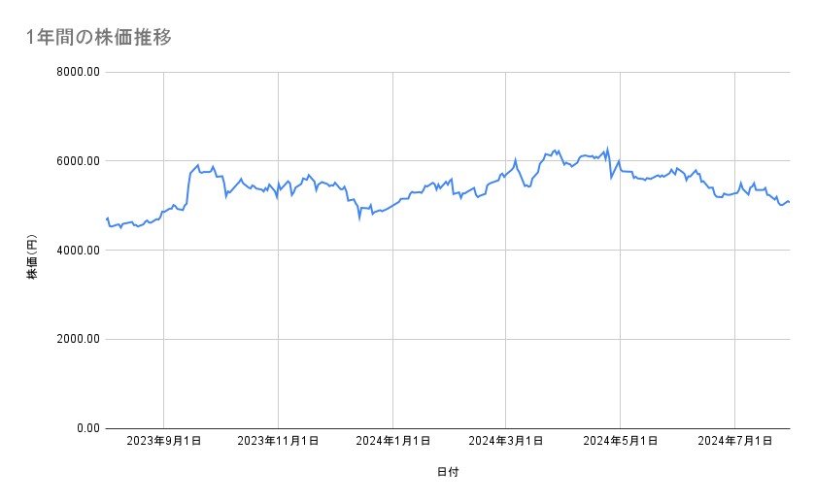Viewport: 815px width, 504px height.
Task: Click the 2024年1月1日 date label
Action: [392, 441]
